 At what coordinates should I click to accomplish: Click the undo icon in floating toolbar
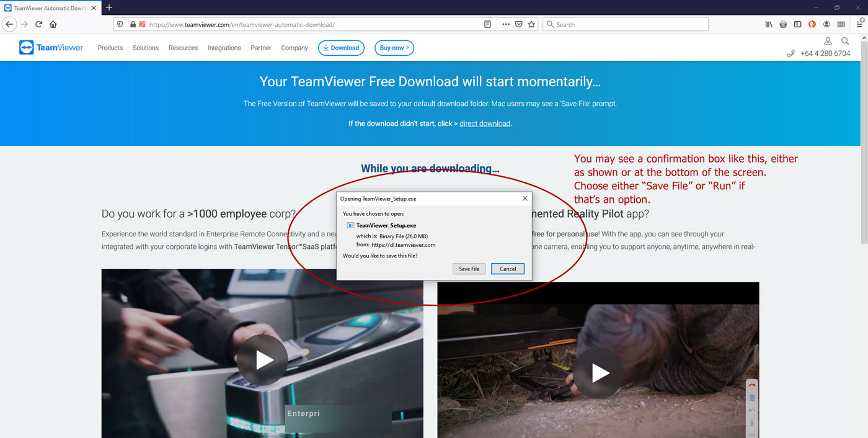point(752,410)
